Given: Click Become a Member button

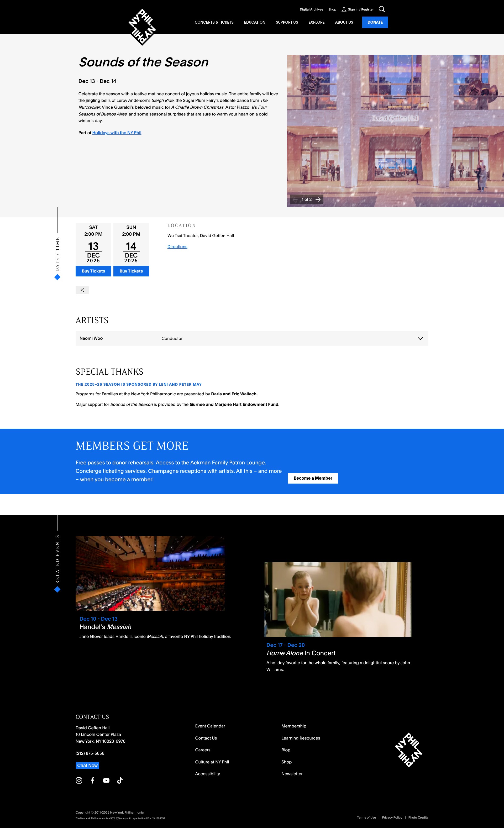Looking at the screenshot, I should click(313, 478).
